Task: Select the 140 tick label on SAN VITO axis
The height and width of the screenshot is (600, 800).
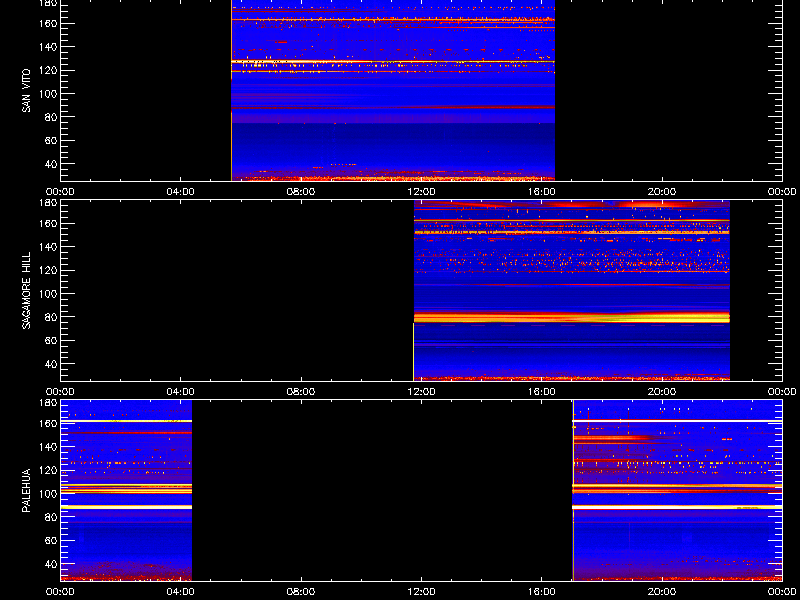Action: pos(47,47)
